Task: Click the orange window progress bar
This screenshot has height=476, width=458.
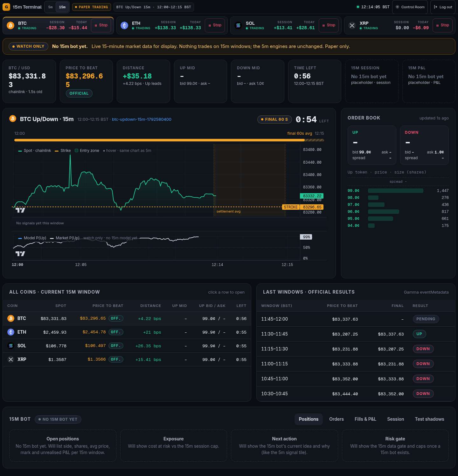Action: tap(169, 140)
